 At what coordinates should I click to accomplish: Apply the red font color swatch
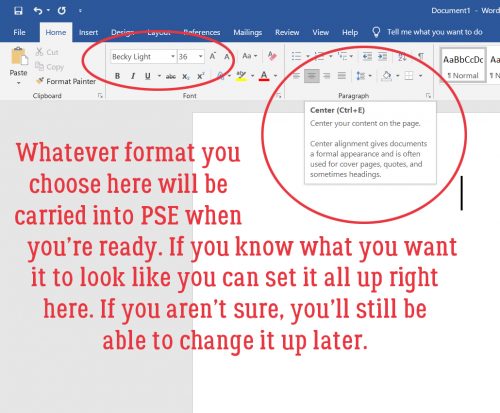[264, 76]
